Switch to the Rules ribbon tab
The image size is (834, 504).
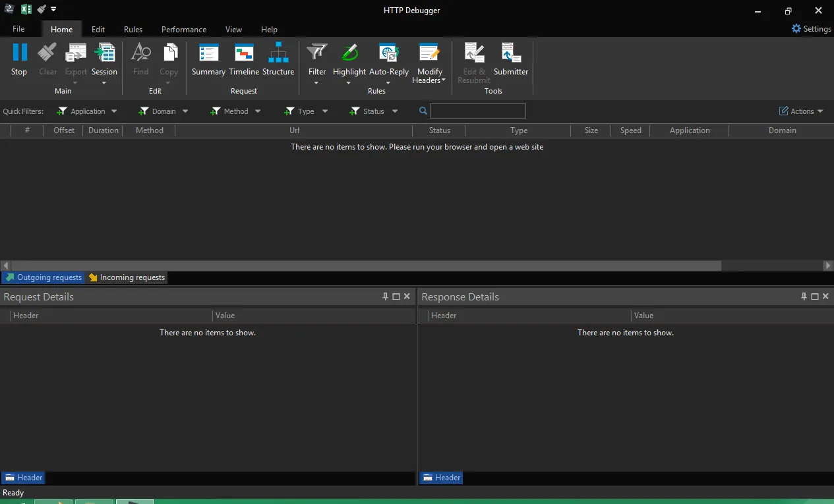pyautogui.click(x=133, y=29)
